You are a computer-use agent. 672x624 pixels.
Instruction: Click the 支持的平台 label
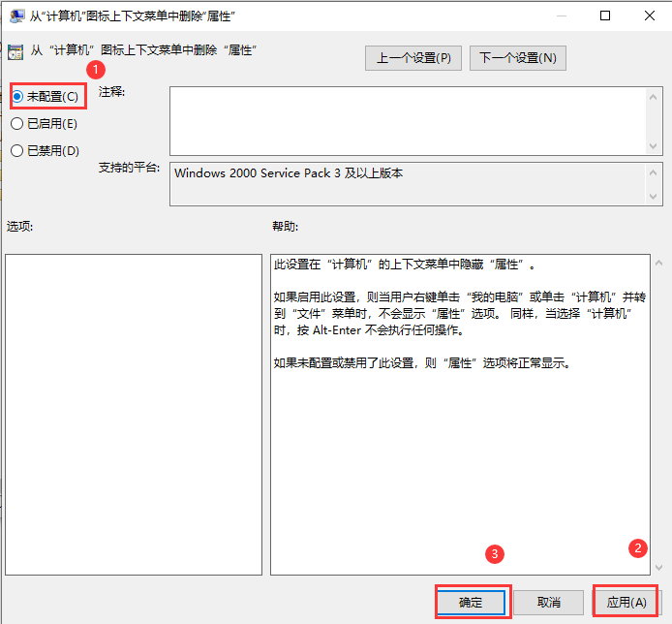click(130, 168)
